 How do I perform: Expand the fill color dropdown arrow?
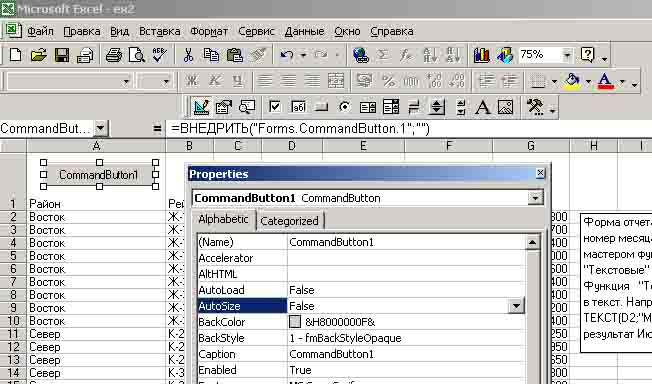[588, 82]
